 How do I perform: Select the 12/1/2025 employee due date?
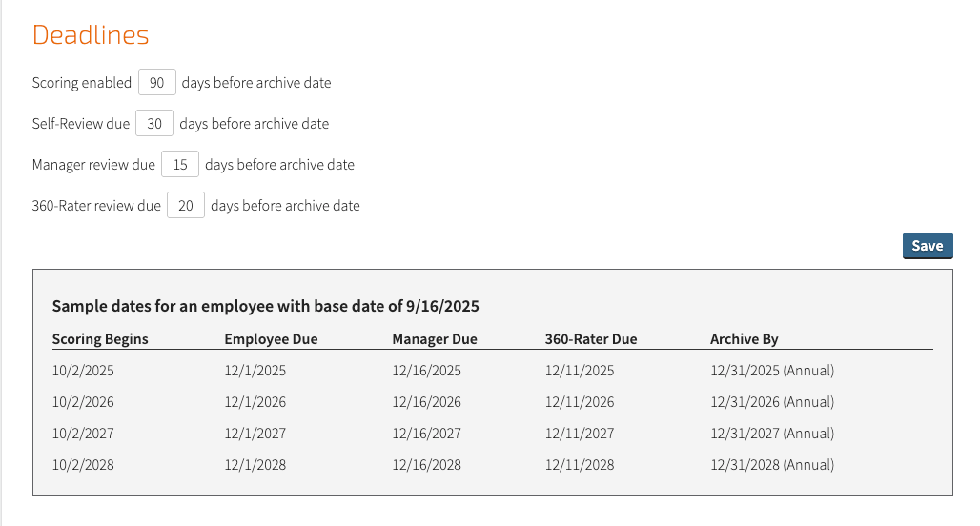pos(255,371)
